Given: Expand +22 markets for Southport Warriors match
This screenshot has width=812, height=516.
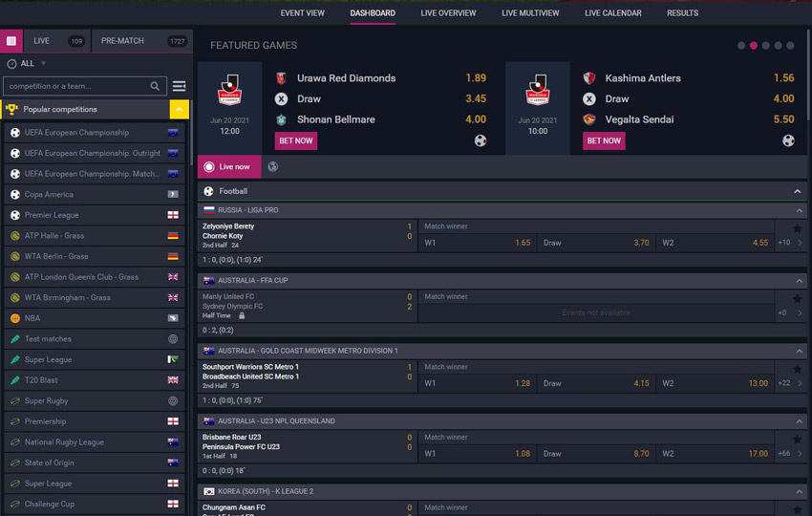Looking at the screenshot, I should tap(790, 383).
